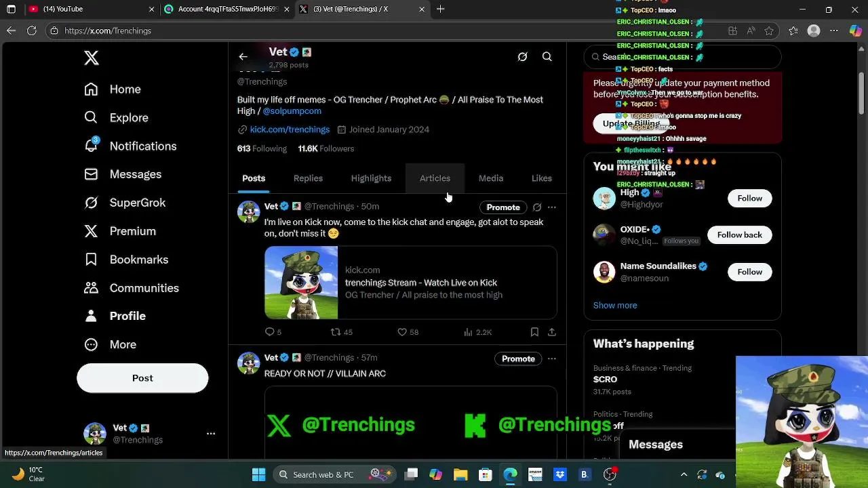868x488 pixels.
Task: Open Communities in sidebar
Action: (x=132, y=288)
